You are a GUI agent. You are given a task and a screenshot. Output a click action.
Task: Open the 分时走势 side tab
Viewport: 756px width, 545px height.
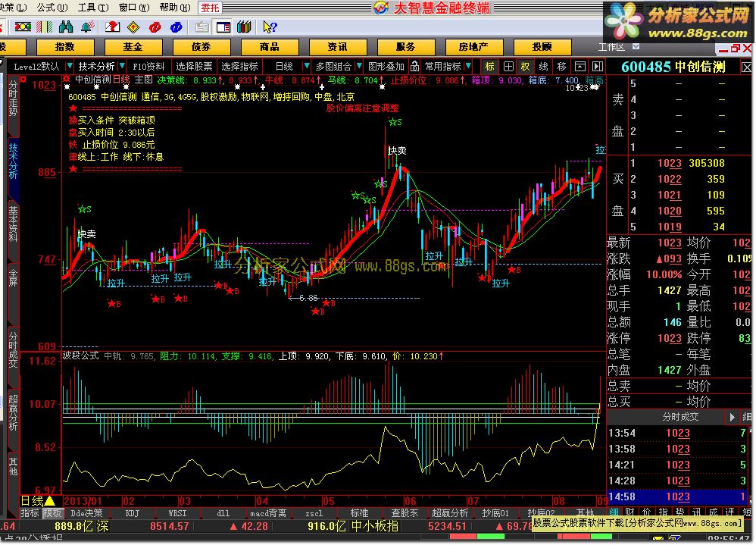click(13, 99)
